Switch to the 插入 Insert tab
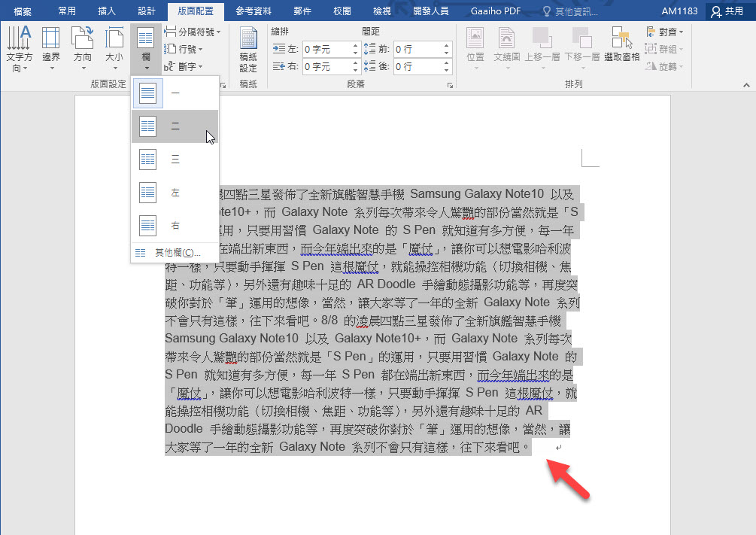 point(107,11)
